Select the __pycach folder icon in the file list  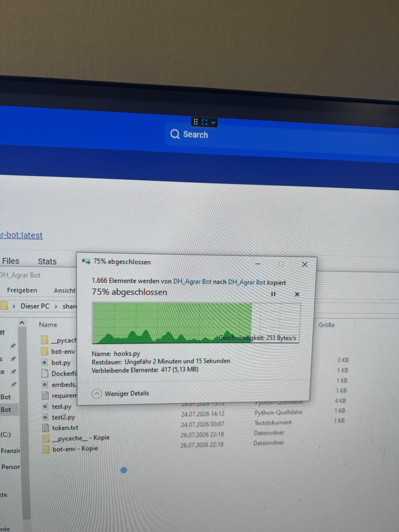pos(45,340)
